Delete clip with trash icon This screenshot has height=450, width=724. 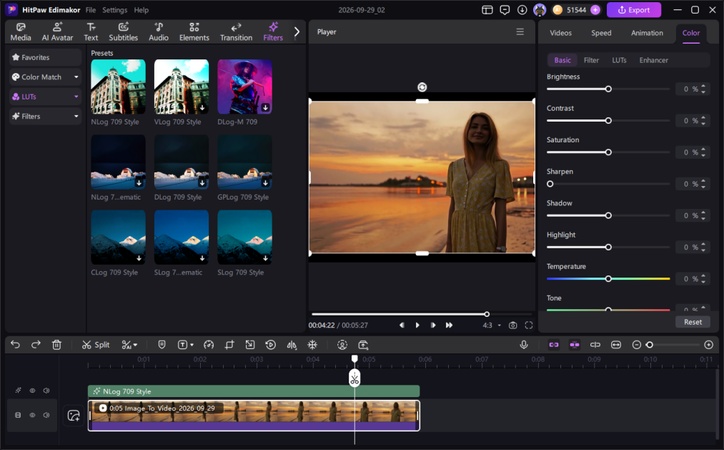[x=57, y=345]
